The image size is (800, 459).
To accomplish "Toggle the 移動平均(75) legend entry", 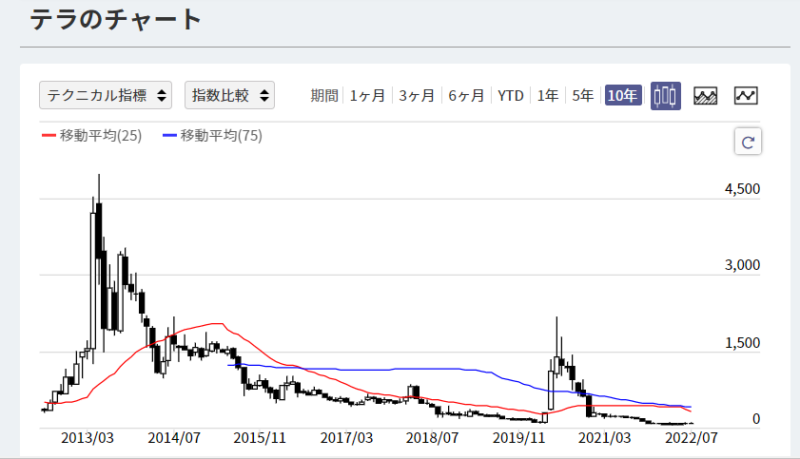I will [212, 136].
